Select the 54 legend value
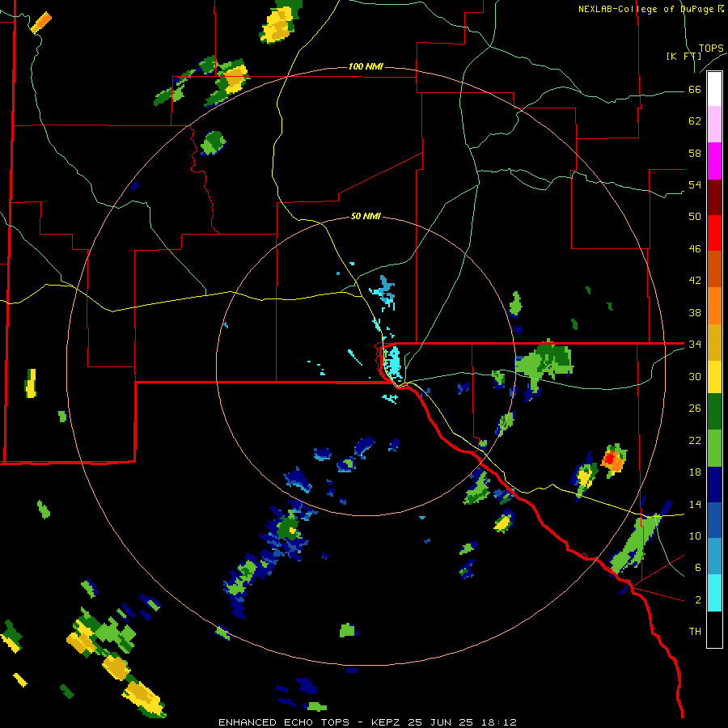Viewport: 728px width, 728px height. 695,184
